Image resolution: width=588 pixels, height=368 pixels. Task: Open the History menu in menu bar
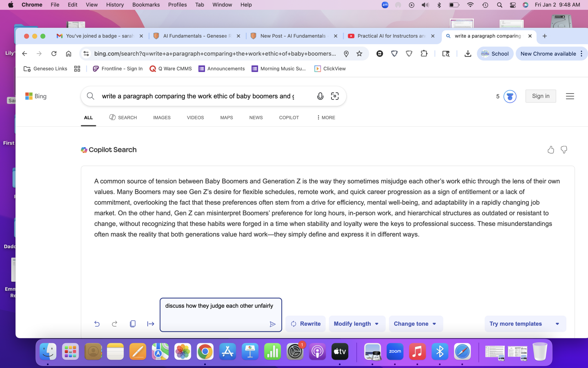(115, 5)
